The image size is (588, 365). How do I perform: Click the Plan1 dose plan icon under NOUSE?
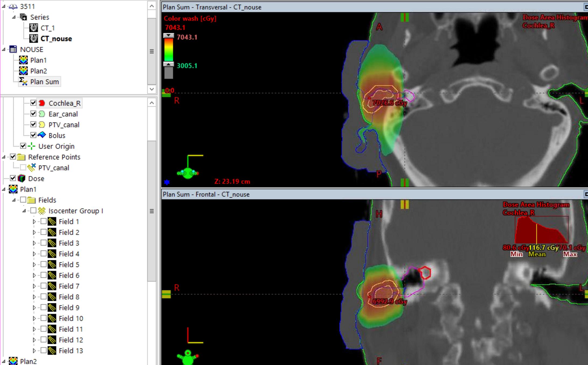click(x=23, y=60)
